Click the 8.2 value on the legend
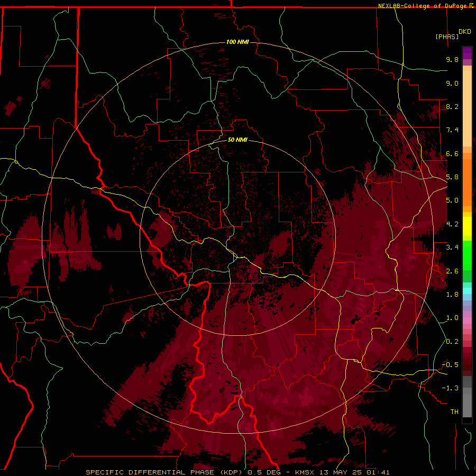The height and width of the screenshot is (476, 476). pyautogui.click(x=452, y=106)
